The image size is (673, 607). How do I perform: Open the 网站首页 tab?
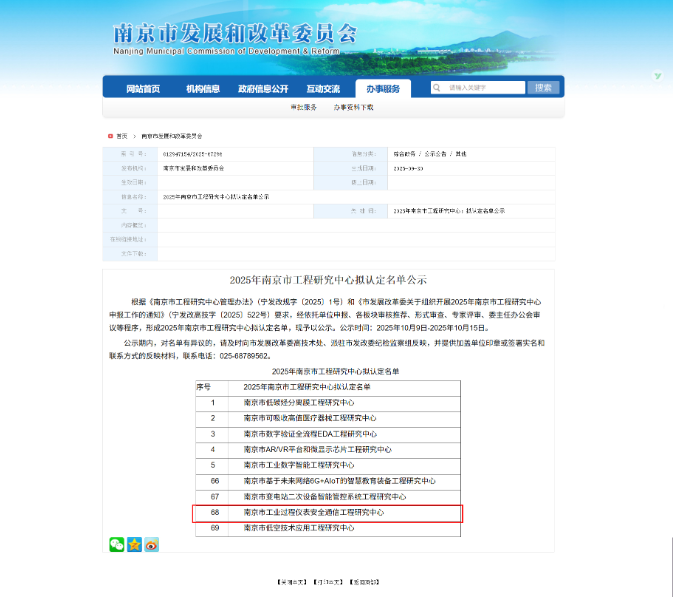(143, 89)
